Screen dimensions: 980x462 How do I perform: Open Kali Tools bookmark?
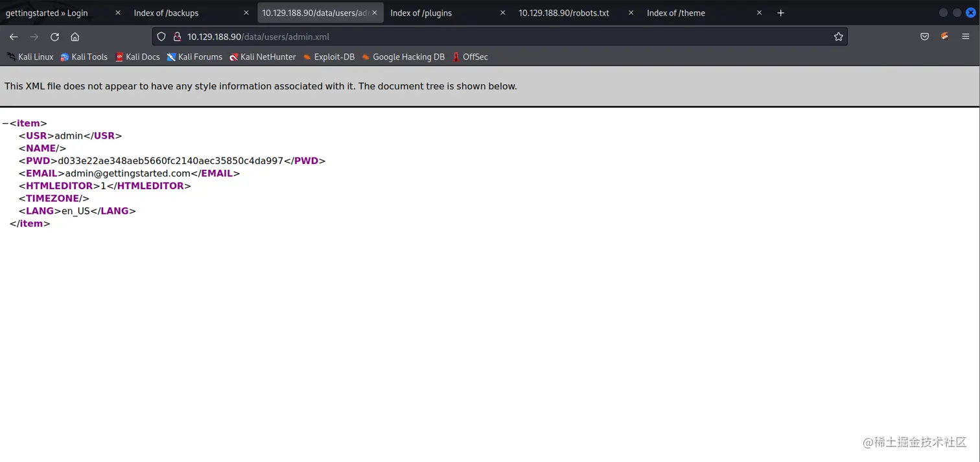click(84, 57)
